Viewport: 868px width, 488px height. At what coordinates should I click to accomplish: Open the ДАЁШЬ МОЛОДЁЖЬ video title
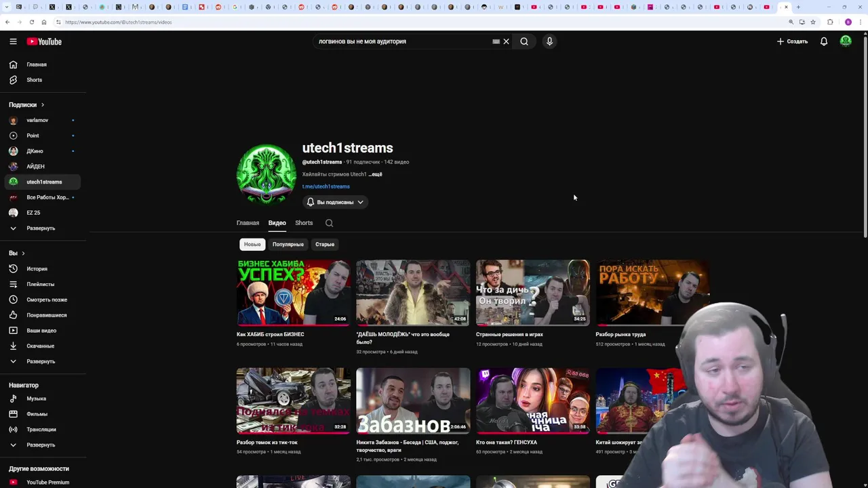pos(403,338)
